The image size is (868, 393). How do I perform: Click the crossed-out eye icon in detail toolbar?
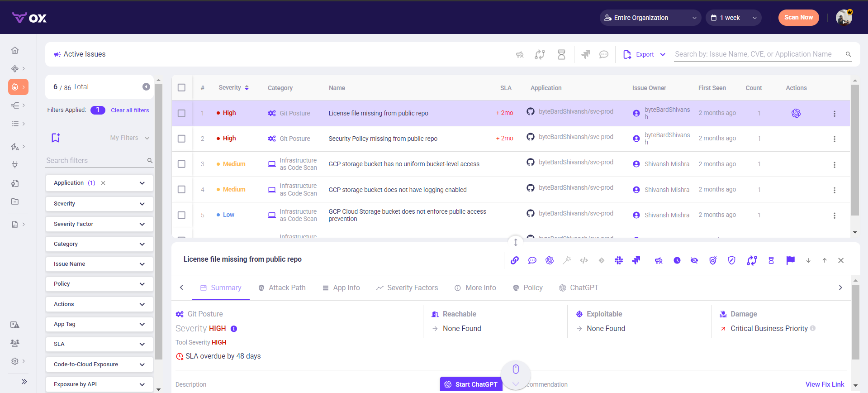point(694,260)
